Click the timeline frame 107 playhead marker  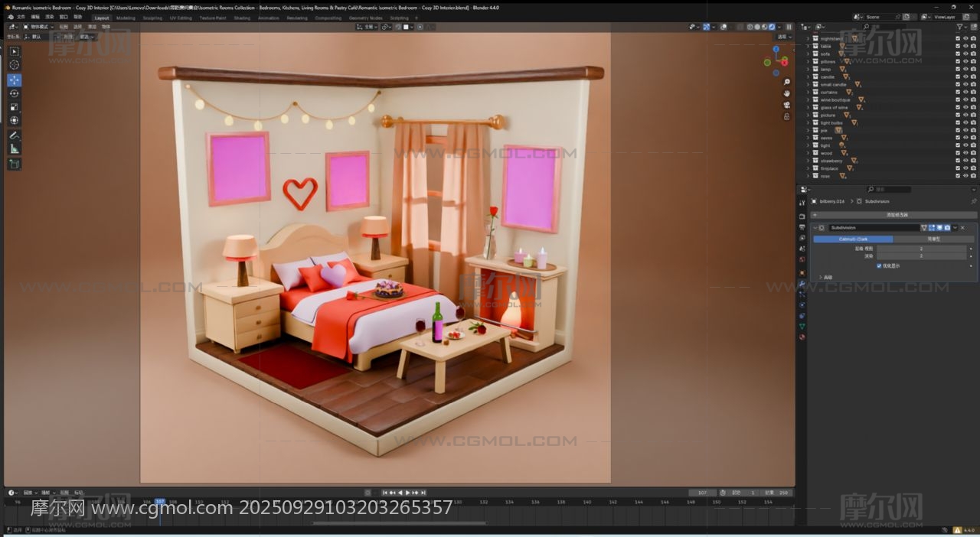point(159,502)
